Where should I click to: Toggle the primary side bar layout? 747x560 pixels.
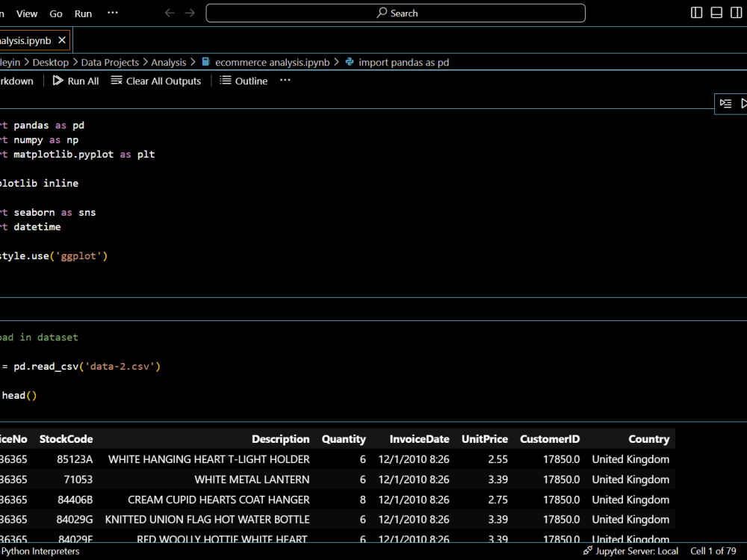pos(697,13)
